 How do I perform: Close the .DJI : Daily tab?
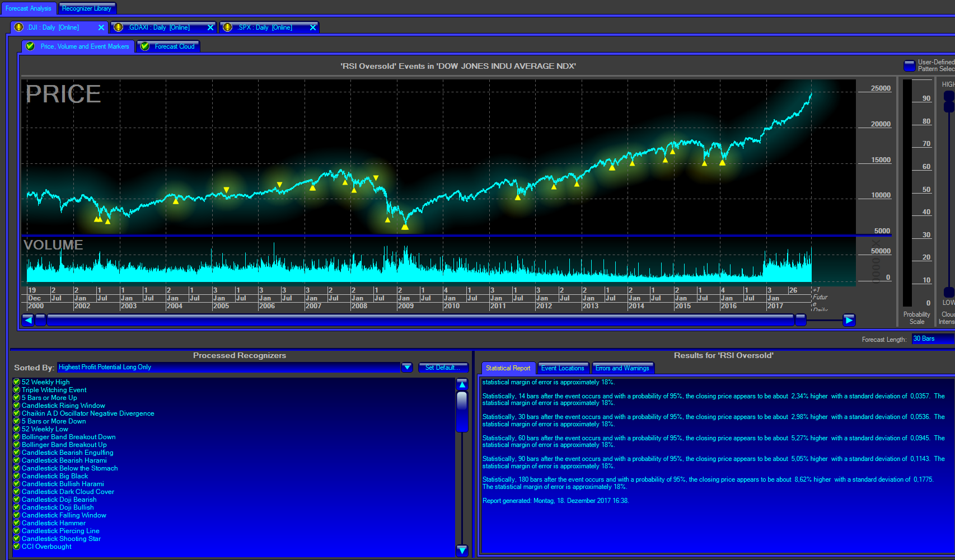pyautogui.click(x=101, y=27)
